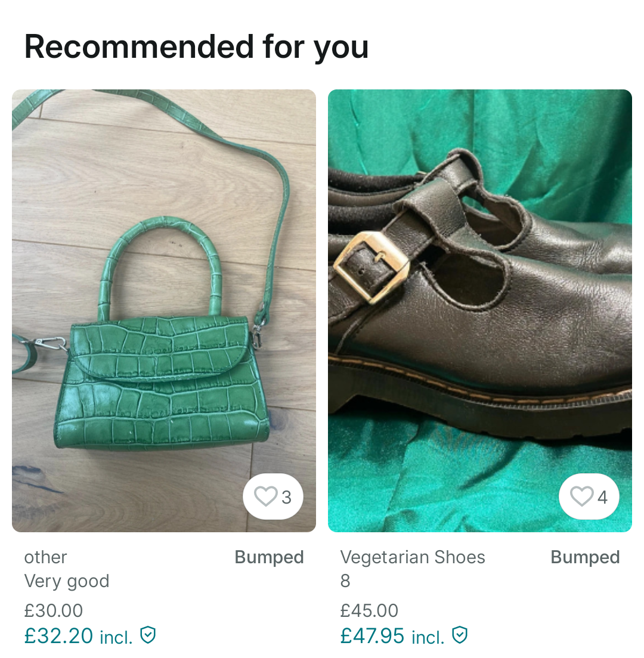
Task: Select the Vegetarian Shoes brand name
Action: (413, 557)
